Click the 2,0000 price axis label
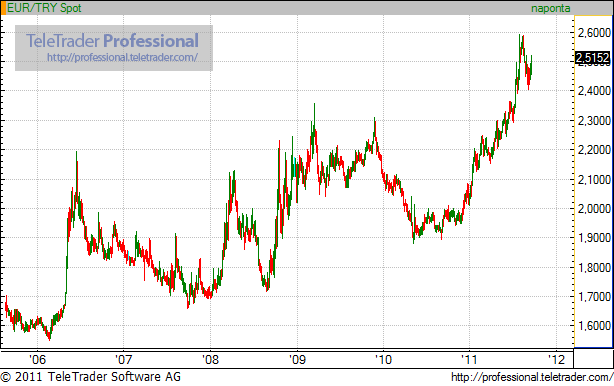Screen dimensions: 614x386 (594, 209)
